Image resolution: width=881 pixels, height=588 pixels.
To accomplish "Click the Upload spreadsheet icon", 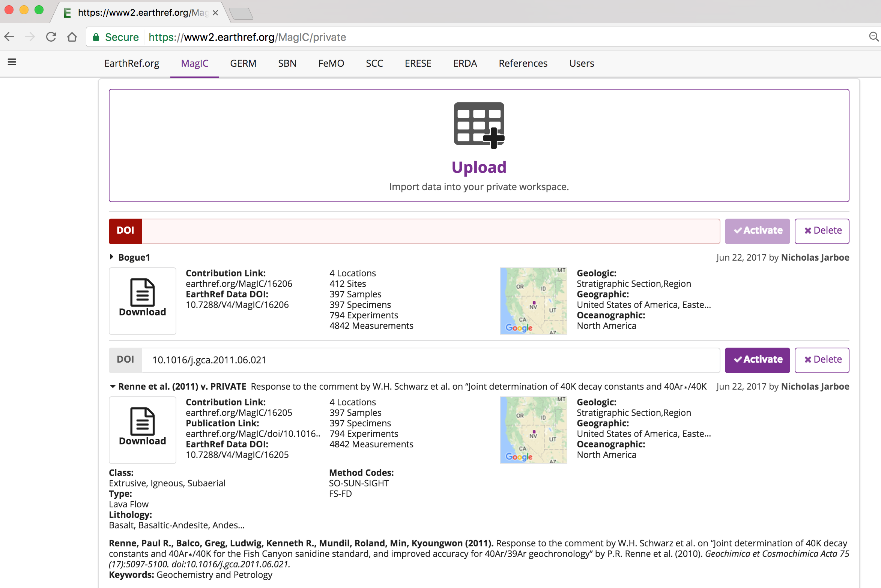I will (479, 125).
